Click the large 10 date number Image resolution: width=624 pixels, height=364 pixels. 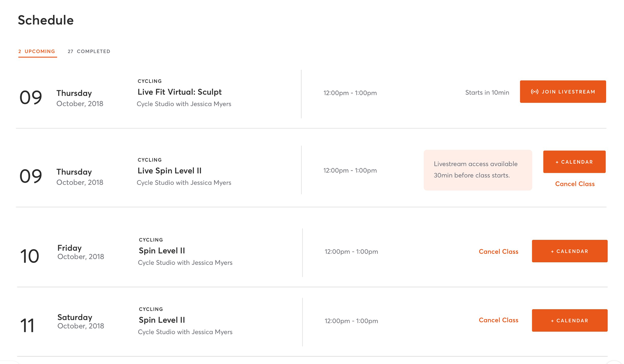tap(29, 256)
